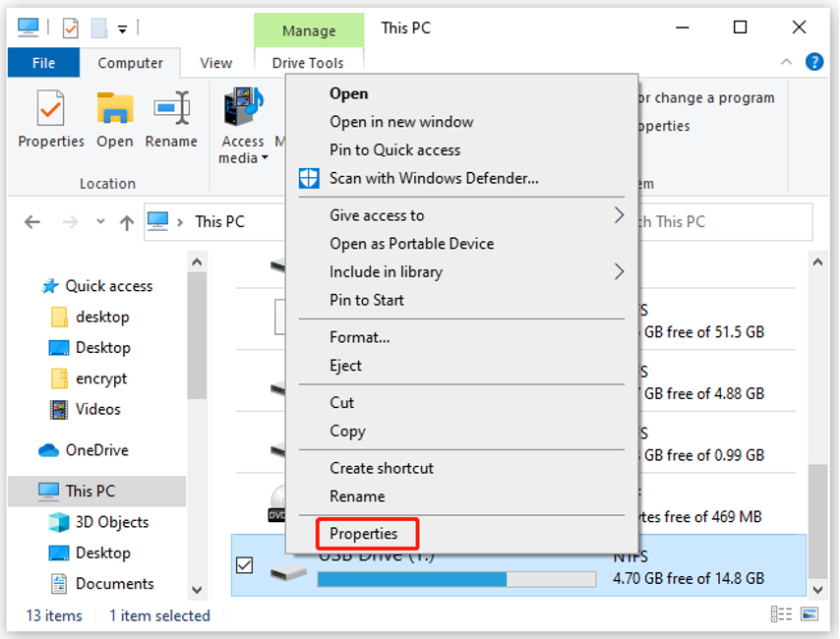Click the back navigation arrow

[32, 222]
